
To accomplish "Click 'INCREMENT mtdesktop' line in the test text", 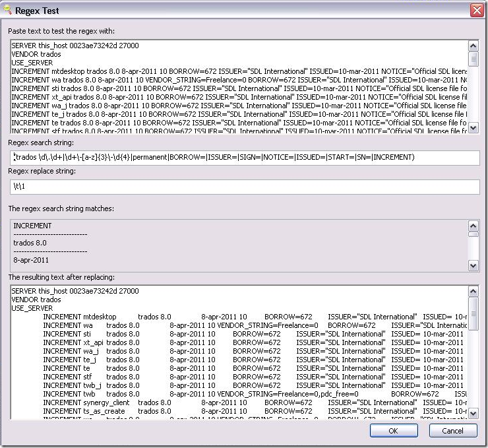I will click(x=239, y=71).
